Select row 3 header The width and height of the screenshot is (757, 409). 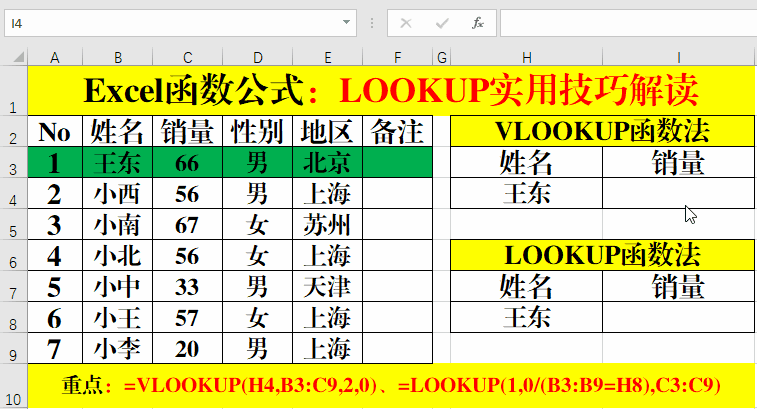coord(14,162)
